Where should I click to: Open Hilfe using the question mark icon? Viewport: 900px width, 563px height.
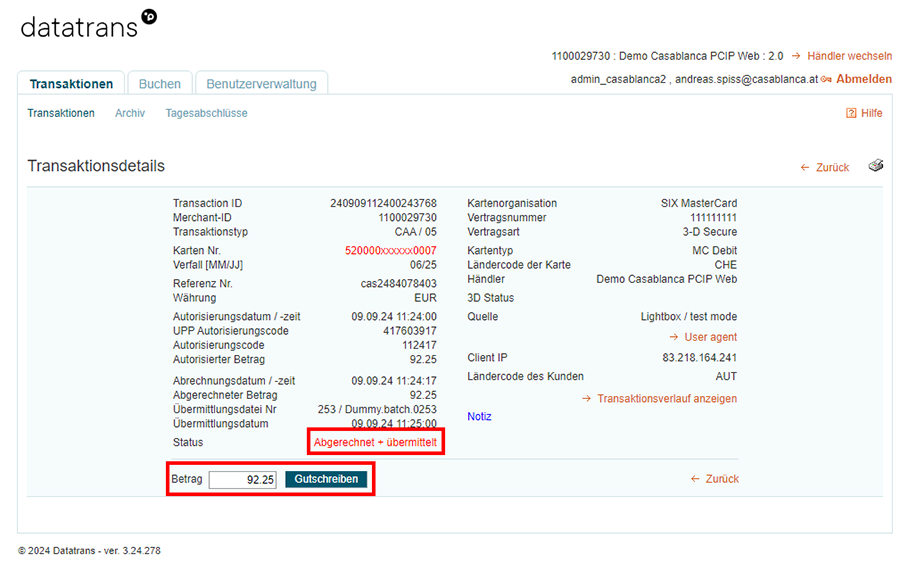coord(851,113)
